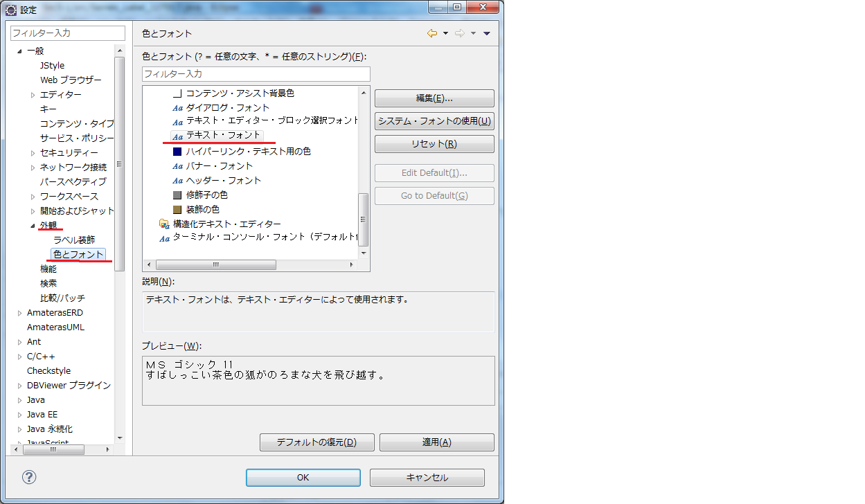Expand the Java EE tree node
Screen dimensions: 865x504
click(x=19, y=415)
